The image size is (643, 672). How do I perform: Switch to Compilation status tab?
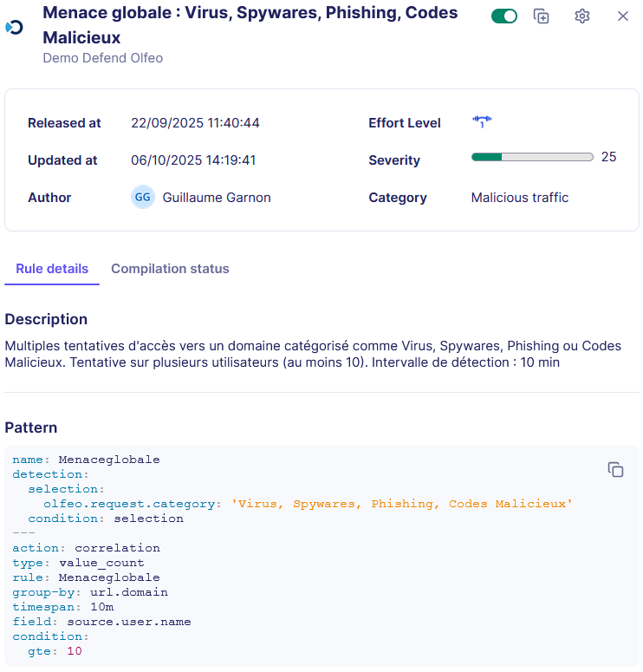click(x=170, y=269)
